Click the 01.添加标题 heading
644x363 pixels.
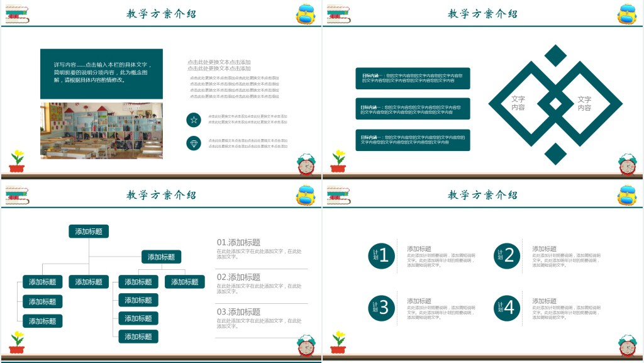pyautogui.click(x=238, y=243)
